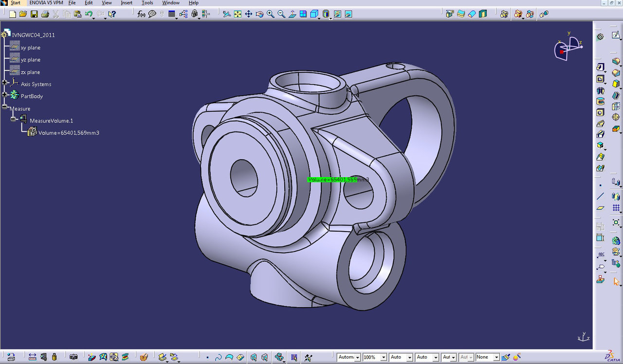Click the shading View Mode icon
623x364 pixels.
(326, 14)
